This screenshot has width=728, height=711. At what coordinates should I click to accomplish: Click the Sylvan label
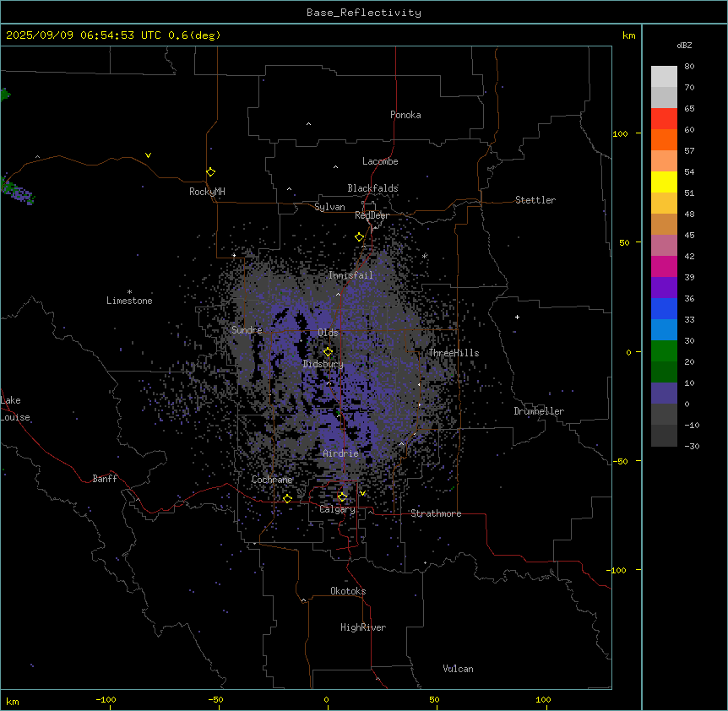pyautogui.click(x=329, y=207)
